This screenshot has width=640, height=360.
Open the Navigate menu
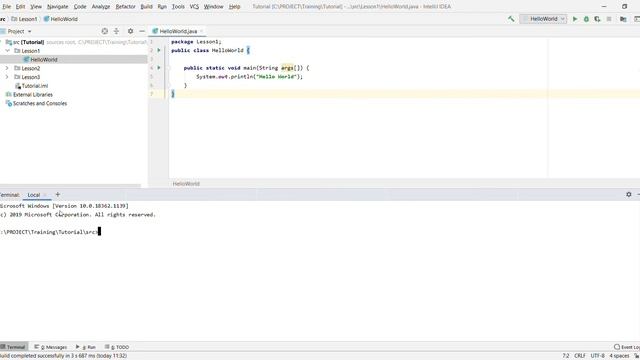point(58,7)
